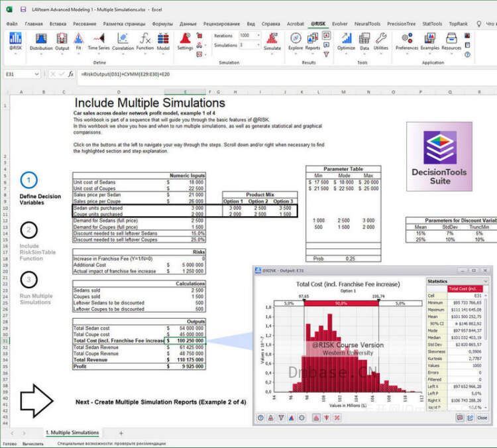Click the Close button in Output window

tap(482, 418)
